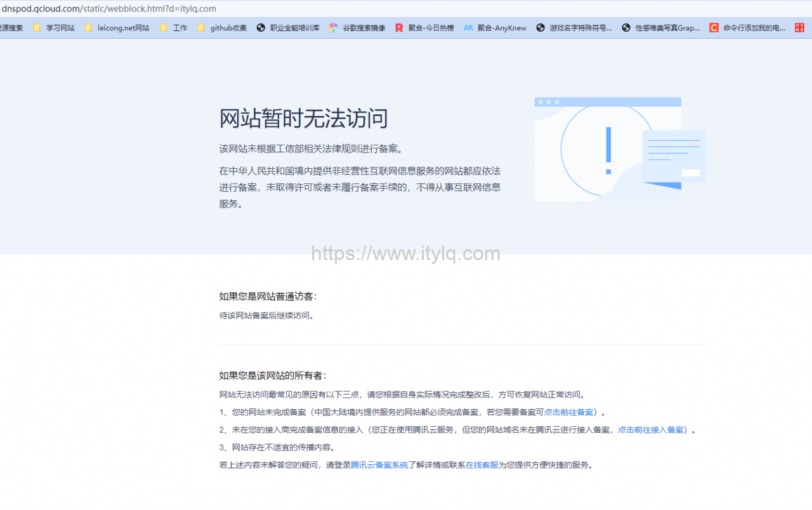Click the 职业全能培训库 bookmark globe icon
The image size is (812, 510).
[259, 27]
